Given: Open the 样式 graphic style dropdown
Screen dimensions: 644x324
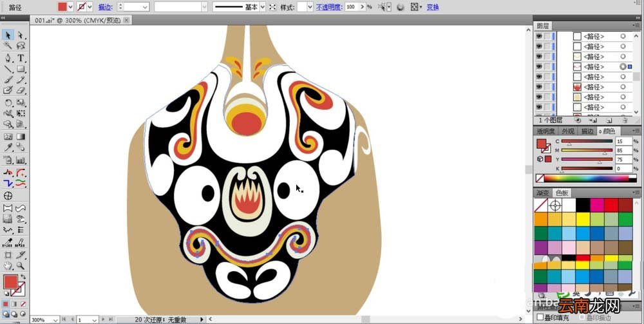Looking at the screenshot, I should (310, 7).
